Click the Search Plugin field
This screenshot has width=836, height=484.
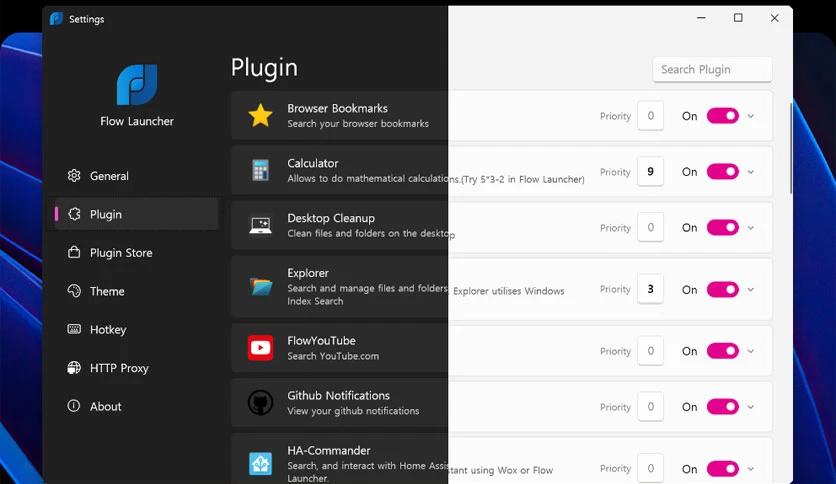pyautogui.click(x=712, y=69)
